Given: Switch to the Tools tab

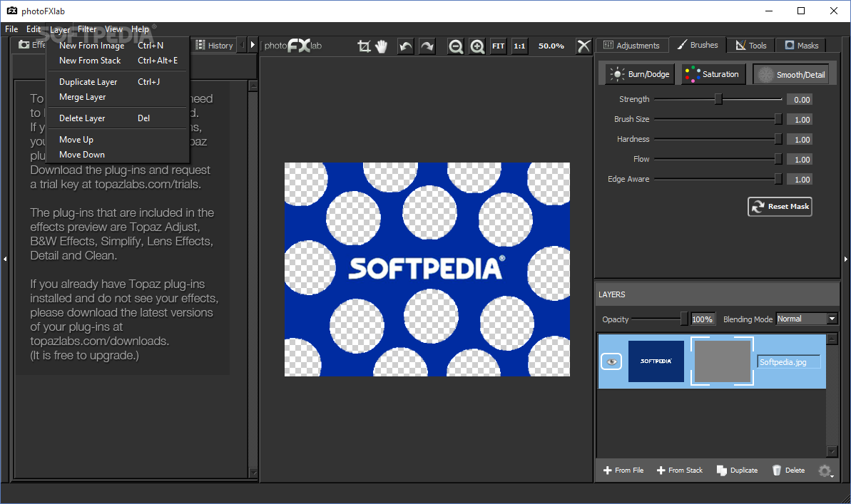Looking at the screenshot, I should tap(751, 46).
